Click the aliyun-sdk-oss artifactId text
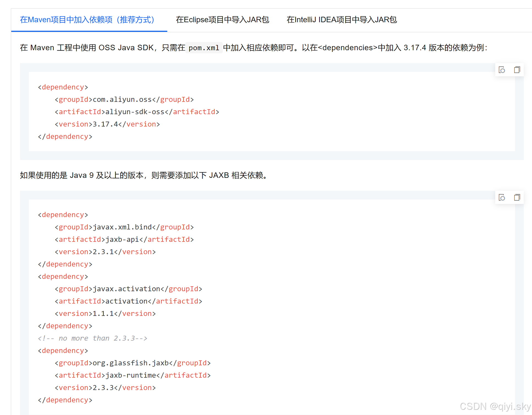 [x=135, y=112]
